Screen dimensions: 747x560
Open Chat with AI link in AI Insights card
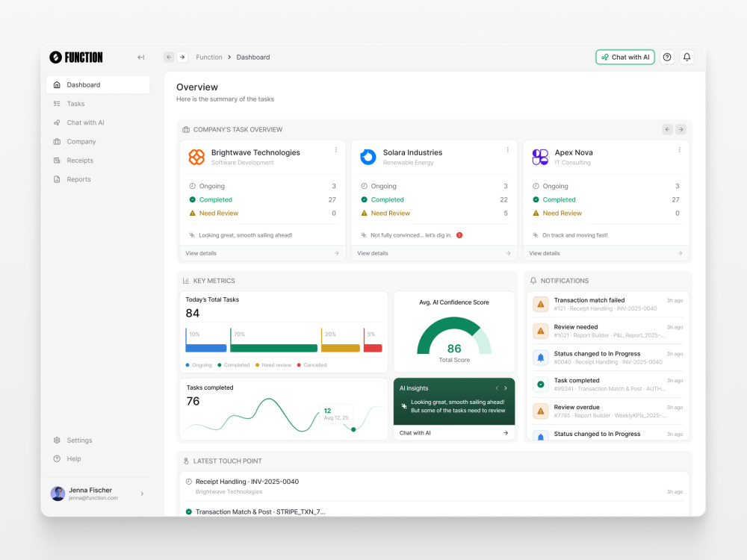pyautogui.click(x=454, y=433)
